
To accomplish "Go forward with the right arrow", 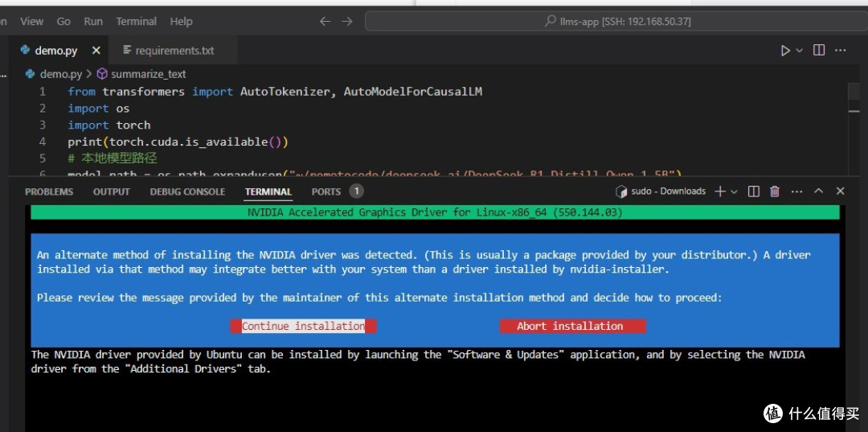I will point(347,22).
